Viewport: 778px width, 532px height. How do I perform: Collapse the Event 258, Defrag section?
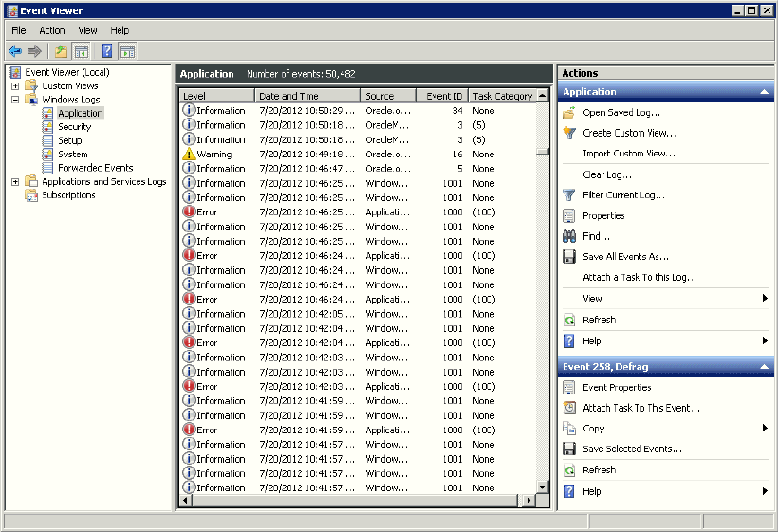[765, 367]
